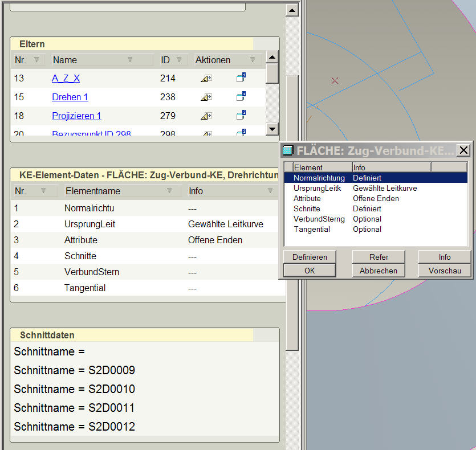Close the FLÄCHE Zug-Verbund-KE dialog
Viewport: 476px width, 450px height.
click(464, 150)
